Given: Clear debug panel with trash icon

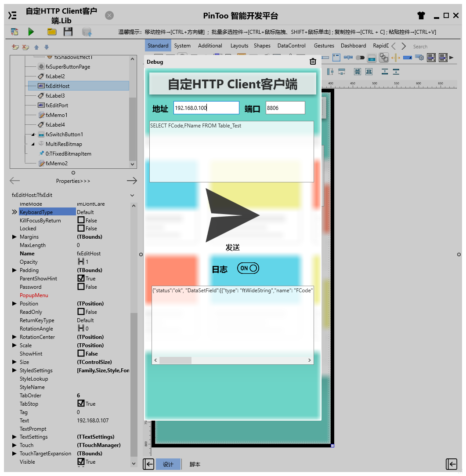Looking at the screenshot, I should coord(313,62).
